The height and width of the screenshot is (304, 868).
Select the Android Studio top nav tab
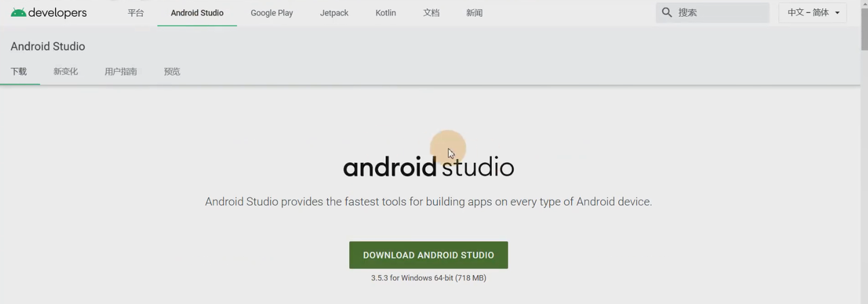click(197, 13)
